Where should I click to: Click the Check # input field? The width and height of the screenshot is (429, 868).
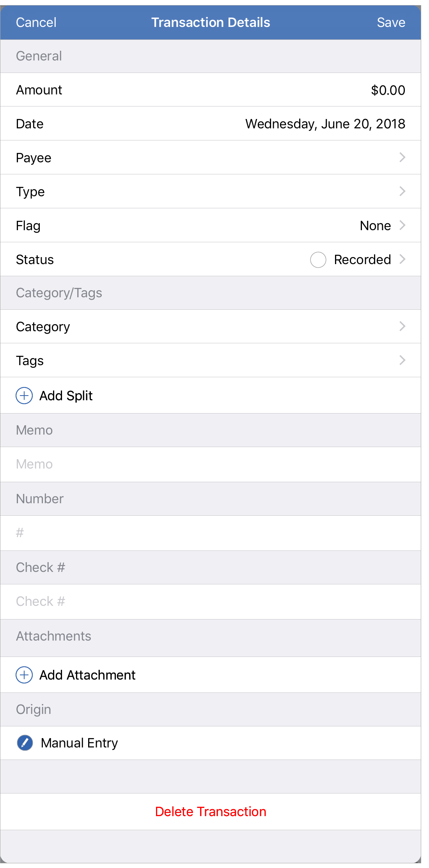click(x=211, y=602)
